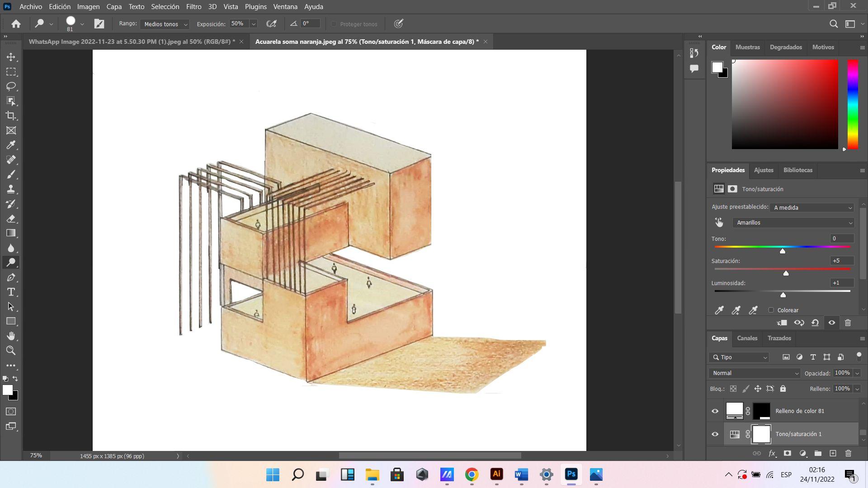Toggle visibility of Tono/saturación 1 layer
868x488 pixels.
(715, 434)
